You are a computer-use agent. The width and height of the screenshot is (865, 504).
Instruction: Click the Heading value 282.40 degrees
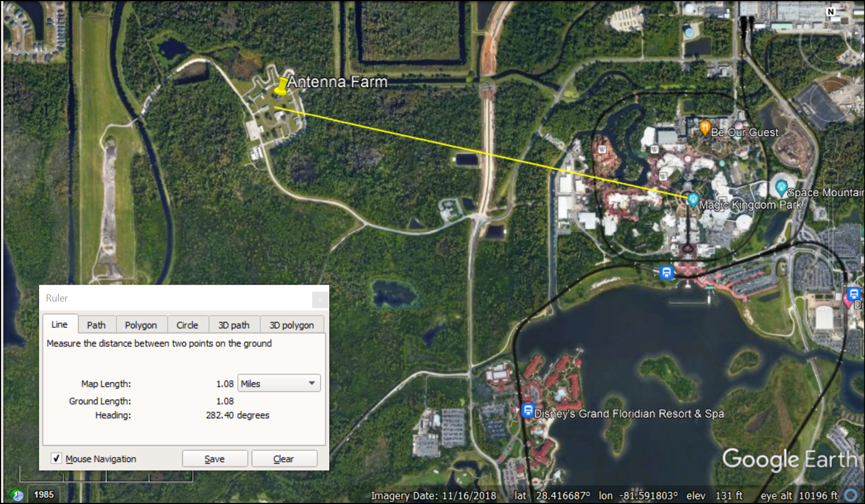coord(238,415)
